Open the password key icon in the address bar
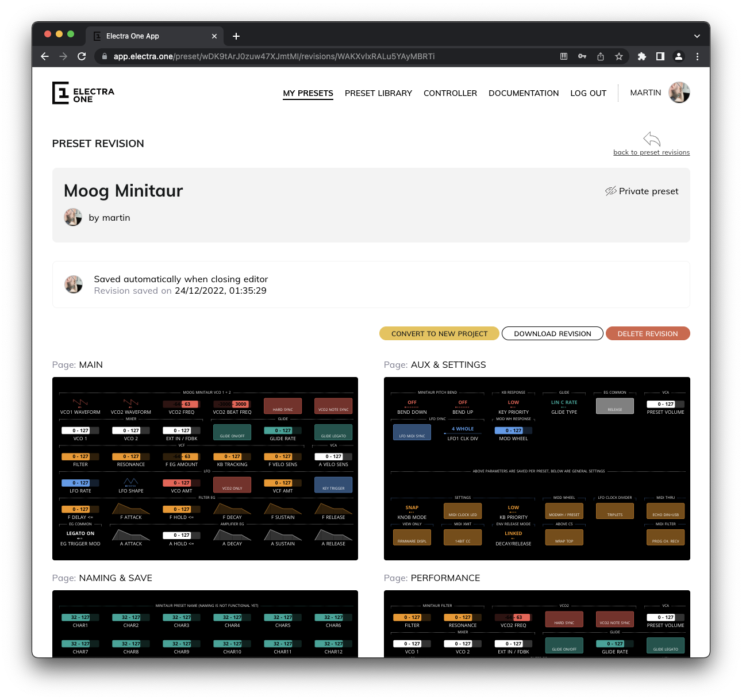The image size is (742, 700). (582, 56)
